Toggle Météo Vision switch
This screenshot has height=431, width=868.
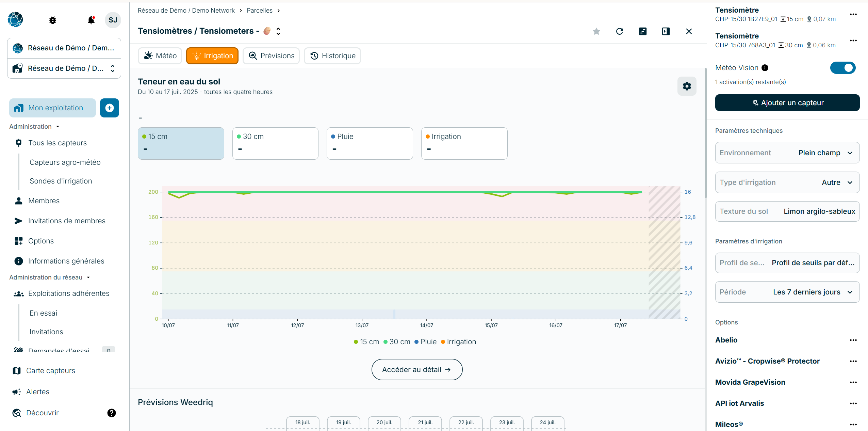coord(843,68)
